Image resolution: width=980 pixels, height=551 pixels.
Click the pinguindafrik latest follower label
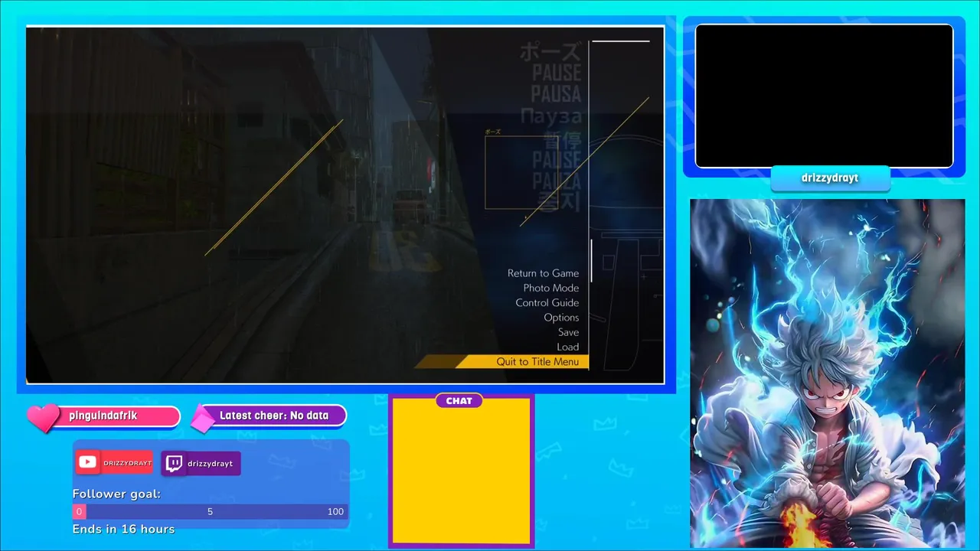coord(103,416)
